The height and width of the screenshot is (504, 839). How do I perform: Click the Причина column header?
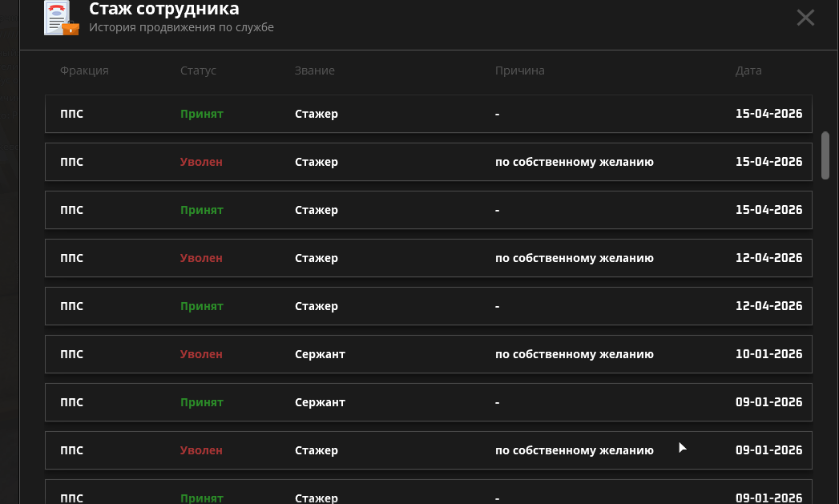(x=519, y=71)
